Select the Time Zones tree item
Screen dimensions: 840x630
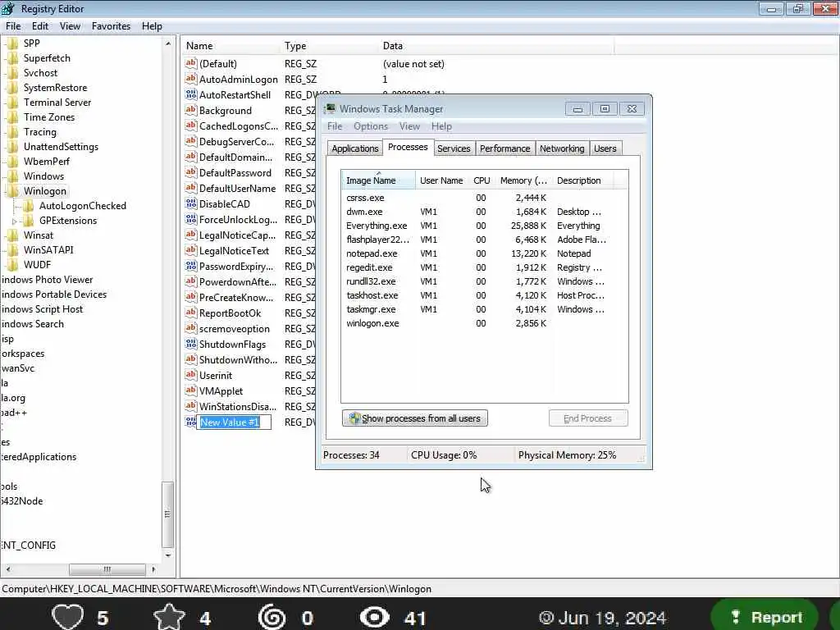tap(48, 116)
